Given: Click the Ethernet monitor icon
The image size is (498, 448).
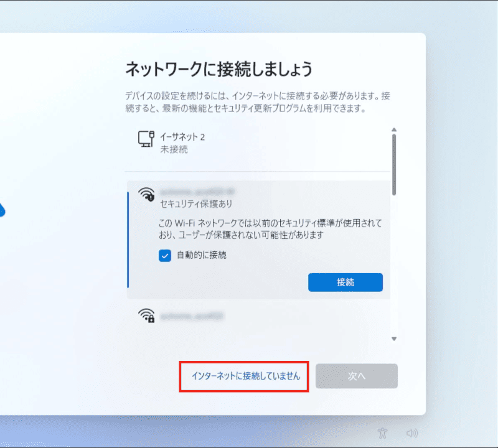Looking at the screenshot, I should [146, 139].
